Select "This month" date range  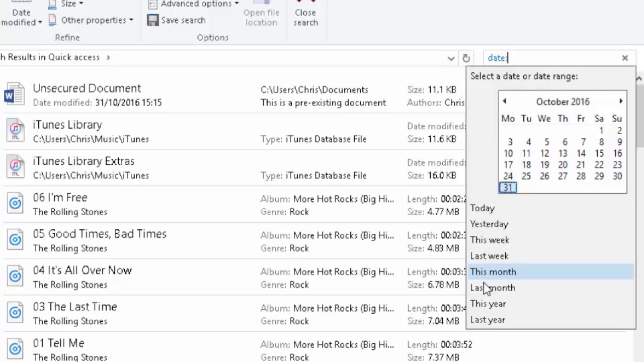point(493,272)
